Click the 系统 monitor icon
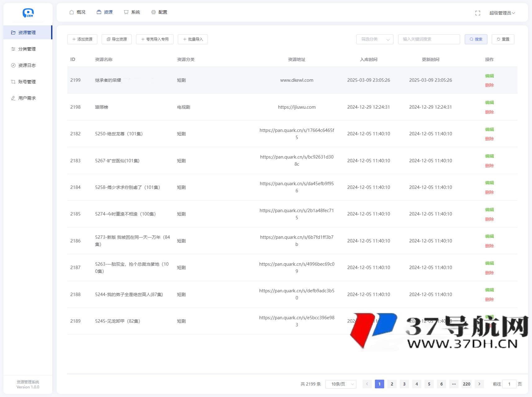The image size is (532, 397). pos(126,12)
